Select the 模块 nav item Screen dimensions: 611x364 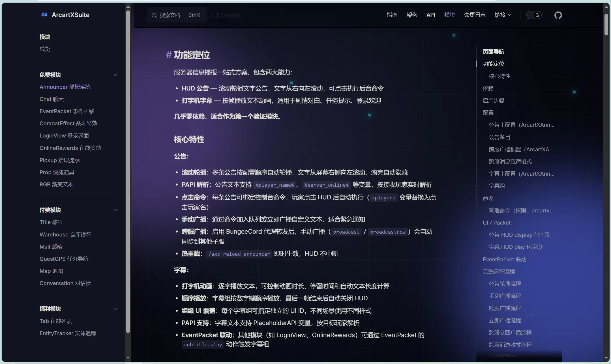[449, 15]
